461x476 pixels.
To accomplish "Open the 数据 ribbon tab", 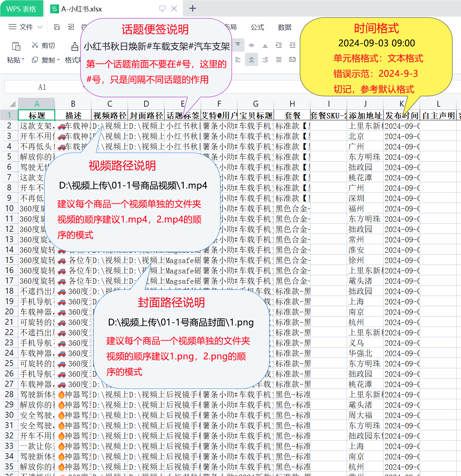I will click(x=285, y=27).
